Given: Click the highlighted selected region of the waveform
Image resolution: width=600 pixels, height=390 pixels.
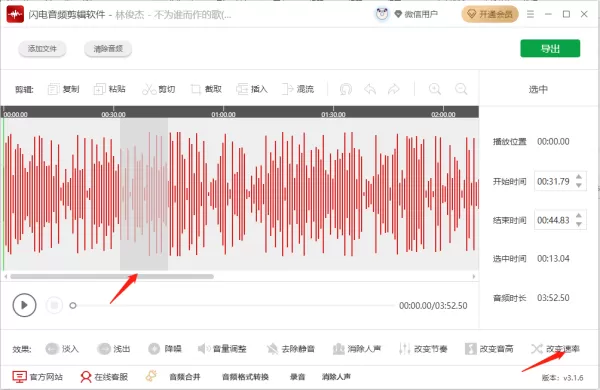Looking at the screenshot, I should 144,194.
